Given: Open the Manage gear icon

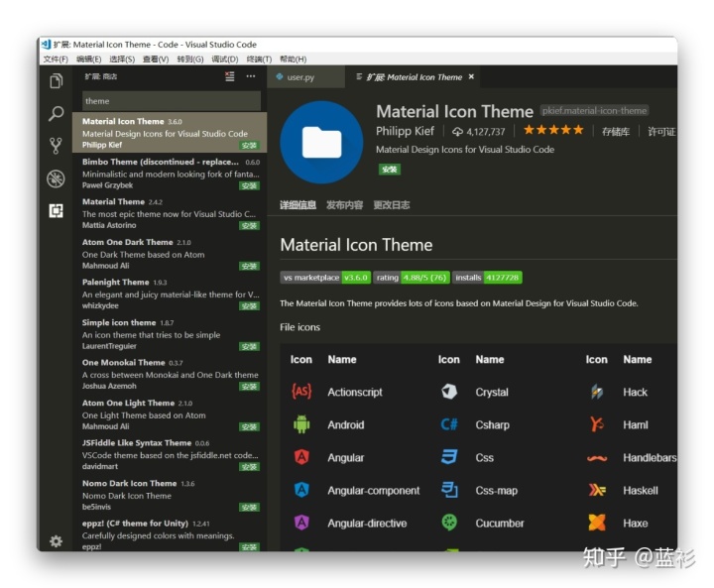Looking at the screenshot, I should click(x=56, y=540).
